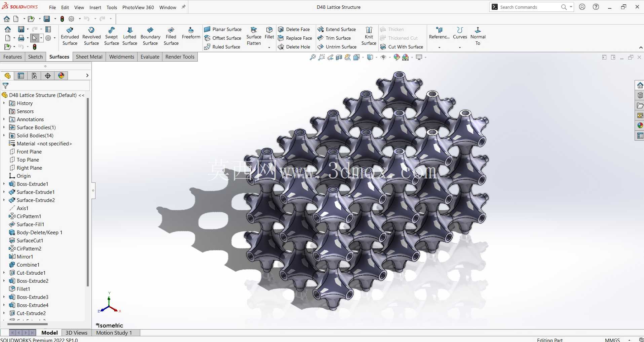Screen dimensions: 644x342
Task: Select the Revolved Surface tool
Action: pos(91,36)
